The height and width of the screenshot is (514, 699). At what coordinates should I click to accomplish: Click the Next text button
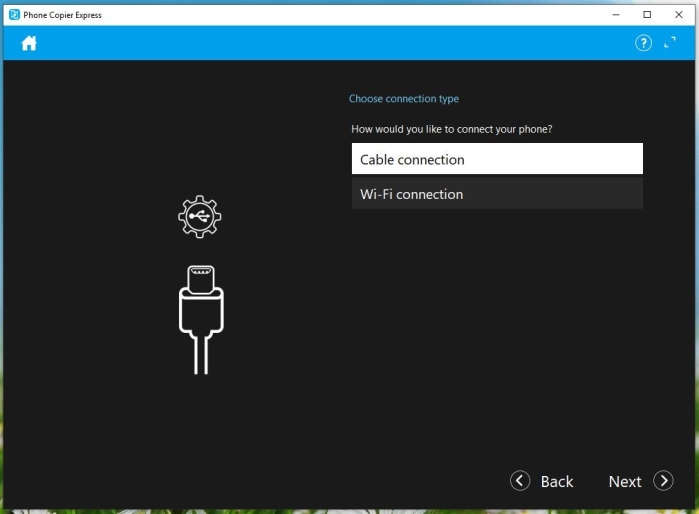(625, 481)
